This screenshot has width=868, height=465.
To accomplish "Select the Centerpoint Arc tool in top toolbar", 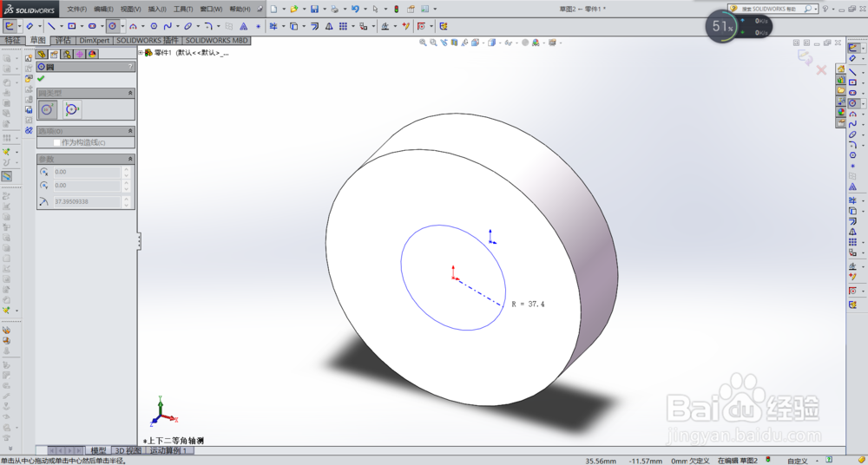I will 134,26.
